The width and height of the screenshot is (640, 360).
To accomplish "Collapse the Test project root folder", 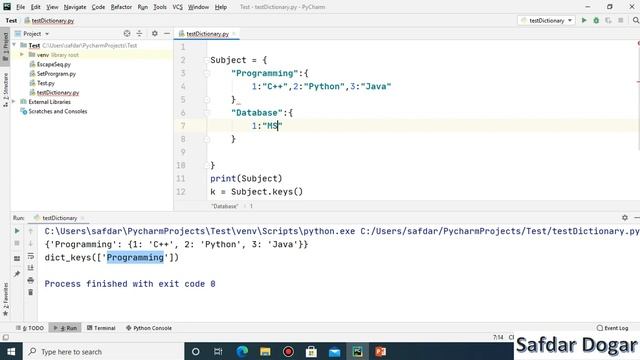I will pos(14,45).
